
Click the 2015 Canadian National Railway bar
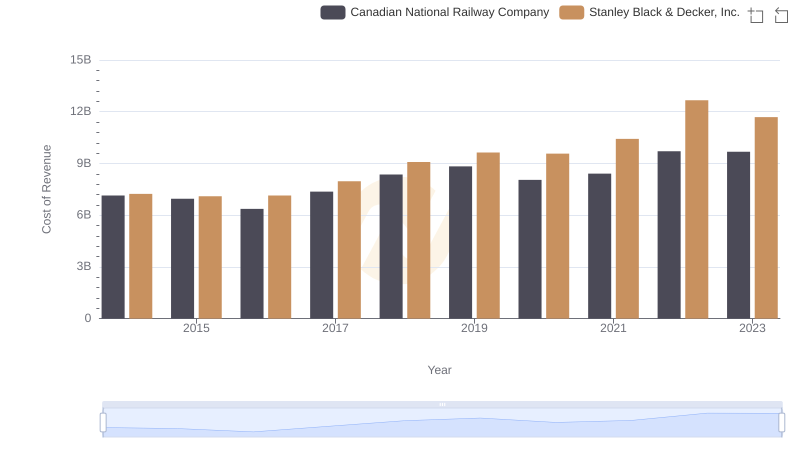[183, 259]
